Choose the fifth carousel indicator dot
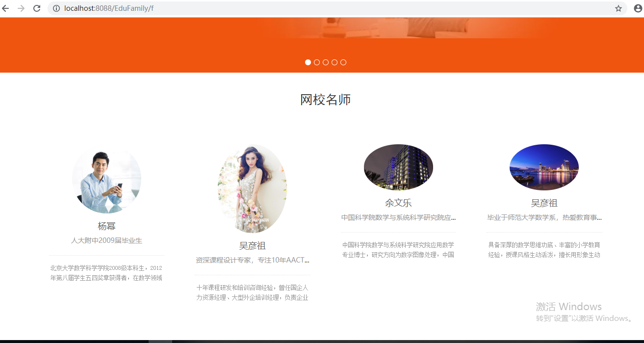644x343 pixels. tap(343, 62)
